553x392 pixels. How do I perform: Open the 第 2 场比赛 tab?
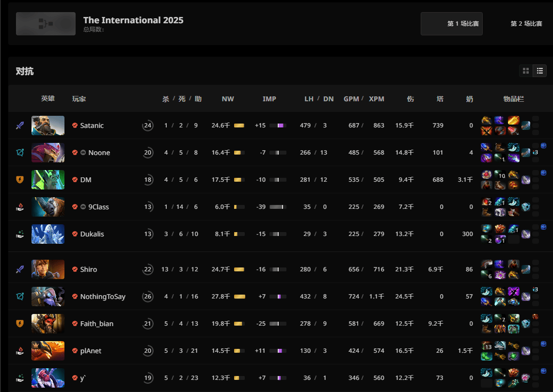526,24
